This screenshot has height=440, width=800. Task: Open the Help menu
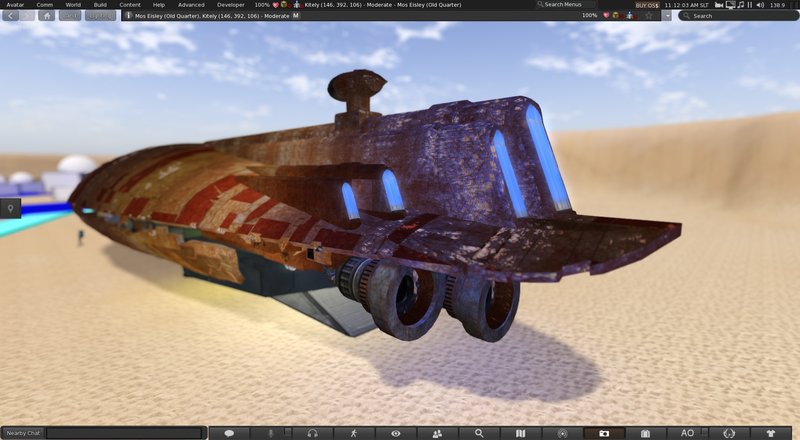pyautogui.click(x=159, y=5)
